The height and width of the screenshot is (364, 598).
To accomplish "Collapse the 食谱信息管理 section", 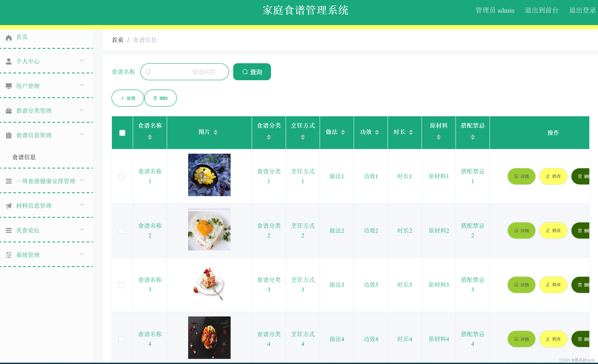I will [82, 134].
